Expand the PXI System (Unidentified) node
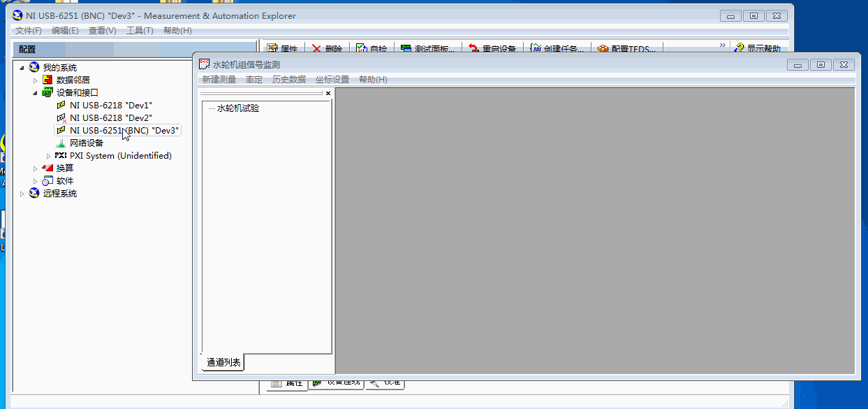This screenshot has width=868, height=409. pos(48,156)
